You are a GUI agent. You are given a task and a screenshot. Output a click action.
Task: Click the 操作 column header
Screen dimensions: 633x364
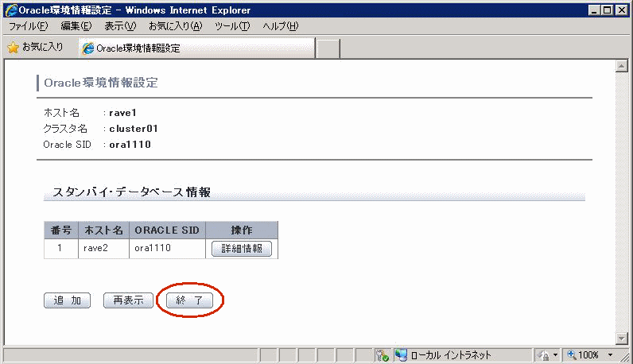click(242, 230)
